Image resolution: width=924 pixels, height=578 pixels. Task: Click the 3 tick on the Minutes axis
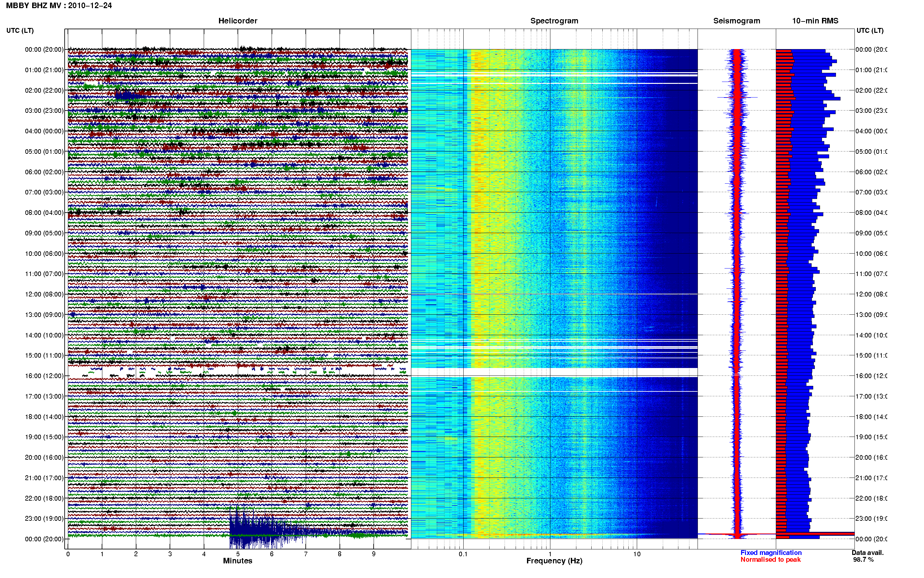[170, 554]
